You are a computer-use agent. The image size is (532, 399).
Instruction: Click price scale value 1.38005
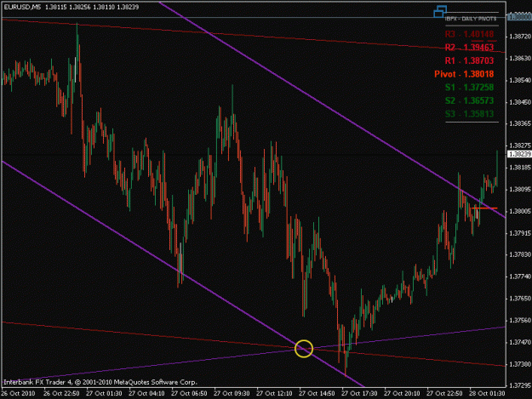click(x=520, y=211)
